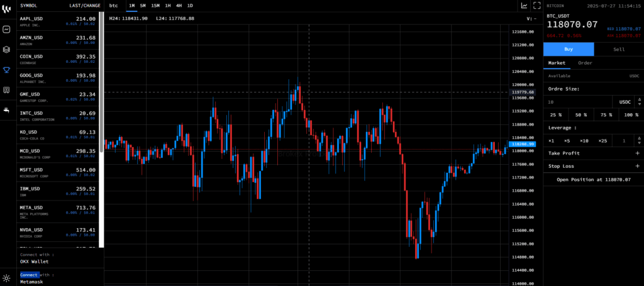Select IBM_USD in symbol list
The height and width of the screenshot is (286, 644).
click(57, 191)
